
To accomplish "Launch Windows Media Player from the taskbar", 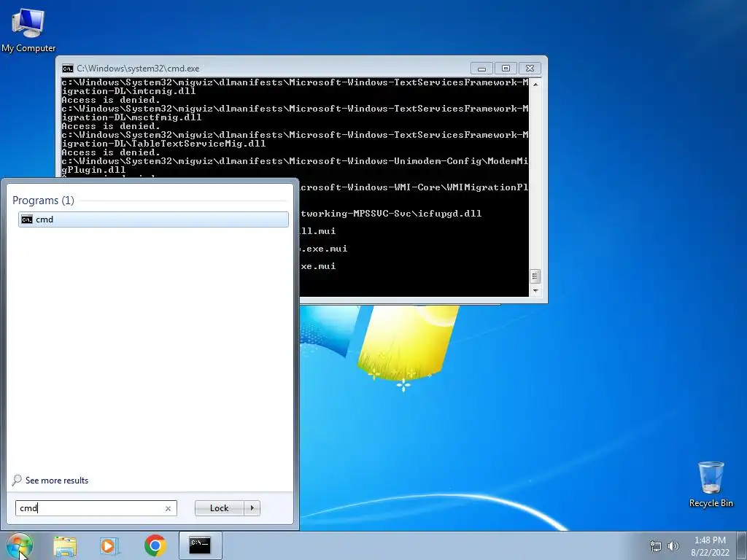I will point(109,545).
